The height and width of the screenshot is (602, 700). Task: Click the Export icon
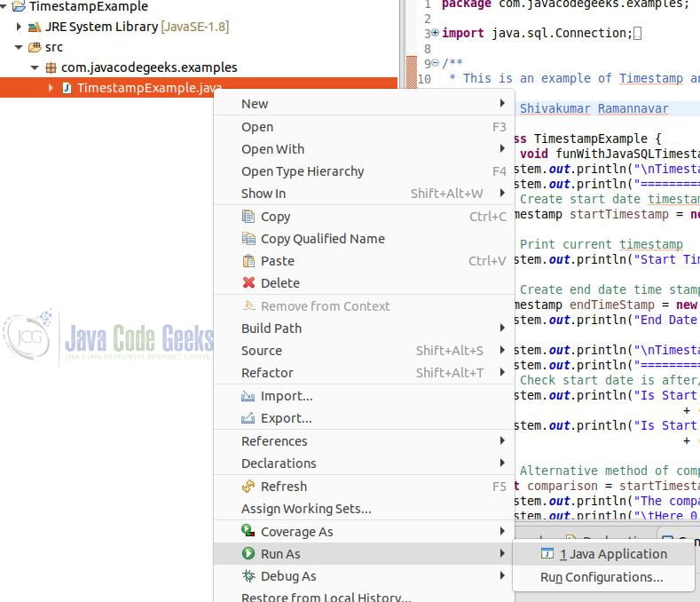pos(248,418)
